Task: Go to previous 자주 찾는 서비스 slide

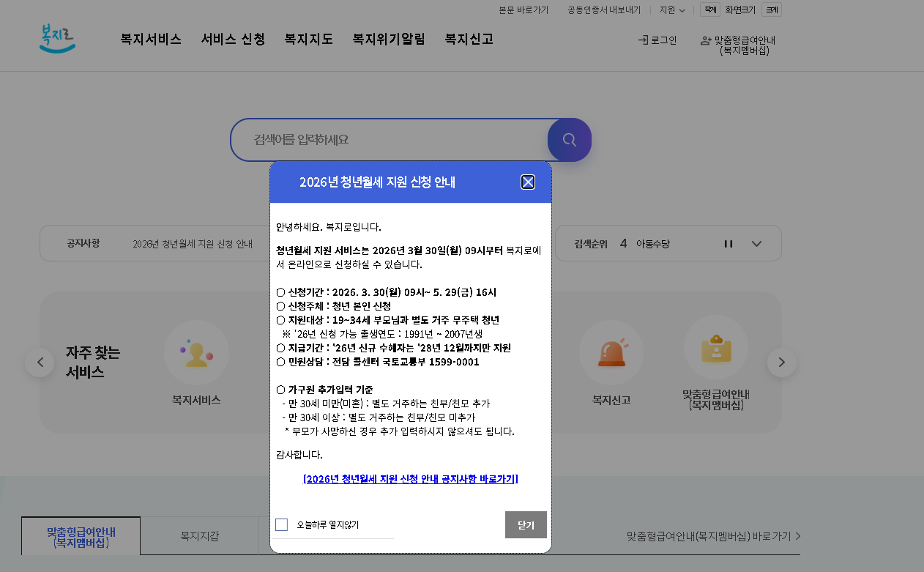Action: (40, 363)
